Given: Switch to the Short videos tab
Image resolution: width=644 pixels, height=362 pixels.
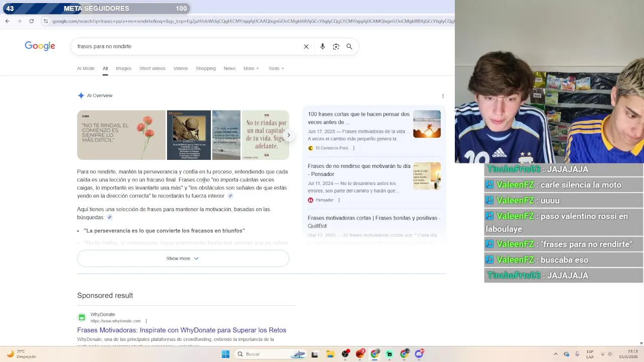Looking at the screenshot, I should click(x=152, y=68).
